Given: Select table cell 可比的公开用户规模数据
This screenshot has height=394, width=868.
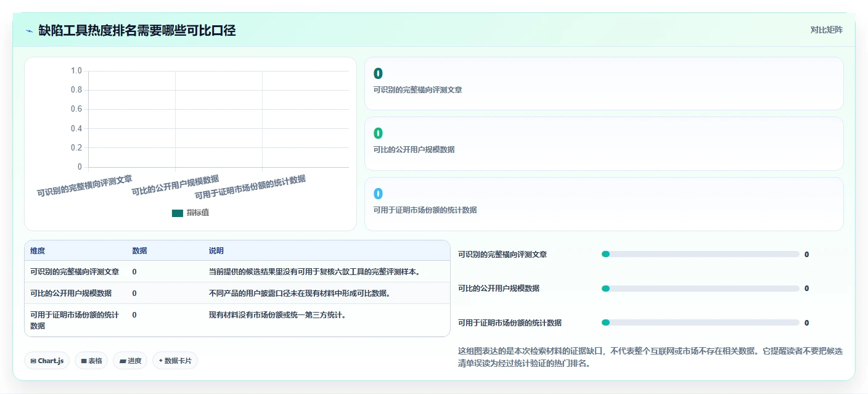Looking at the screenshot, I should pyautogui.click(x=71, y=293).
